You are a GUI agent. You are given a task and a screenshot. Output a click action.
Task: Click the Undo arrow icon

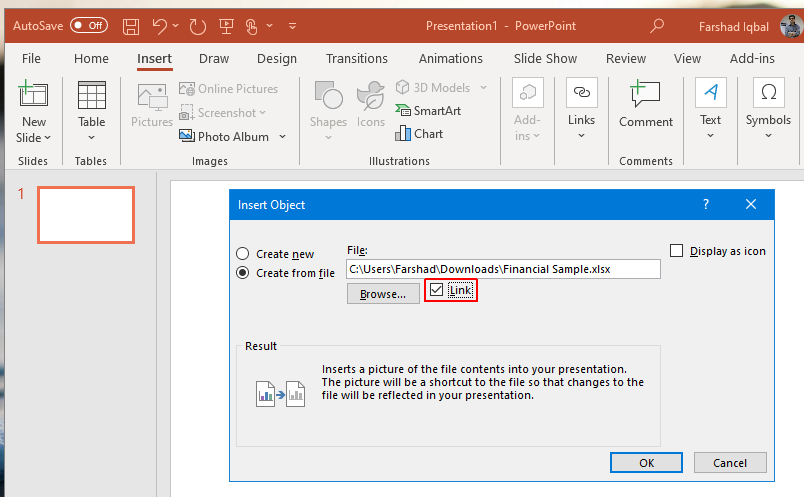coord(159,25)
